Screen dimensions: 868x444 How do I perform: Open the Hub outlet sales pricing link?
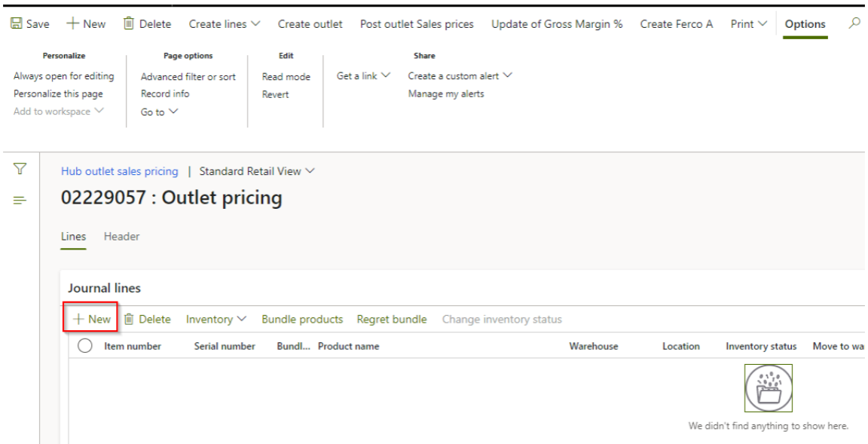point(120,171)
